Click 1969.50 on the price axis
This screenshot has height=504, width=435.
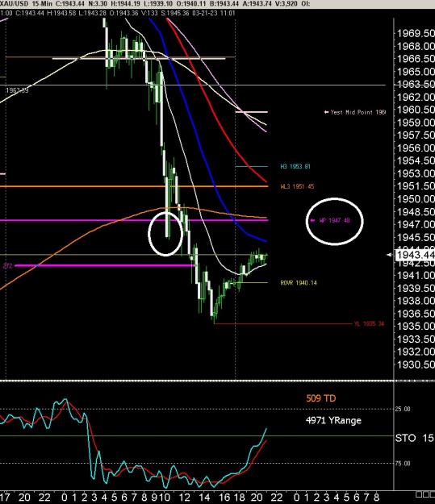[416, 33]
